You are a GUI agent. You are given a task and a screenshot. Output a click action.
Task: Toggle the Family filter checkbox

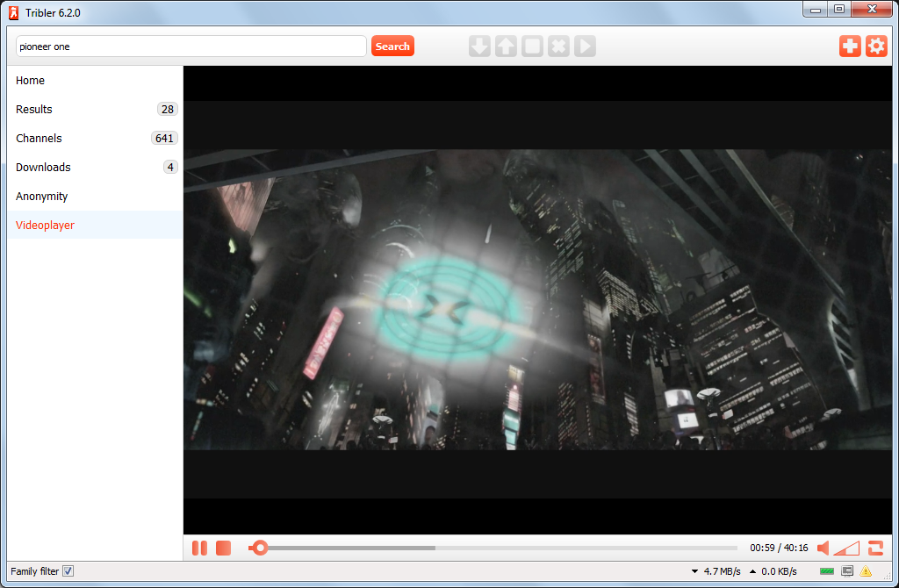[68, 570]
